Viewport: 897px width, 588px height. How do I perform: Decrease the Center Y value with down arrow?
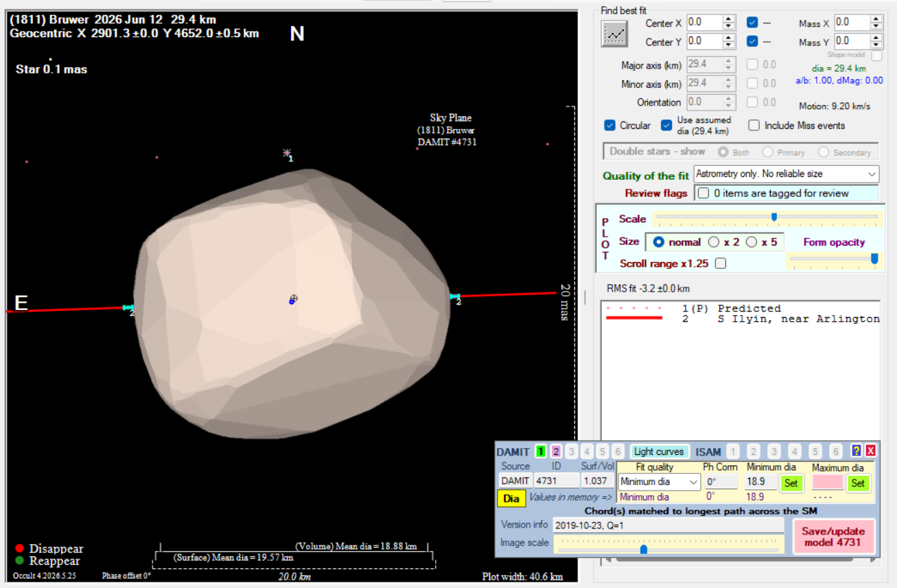point(729,45)
